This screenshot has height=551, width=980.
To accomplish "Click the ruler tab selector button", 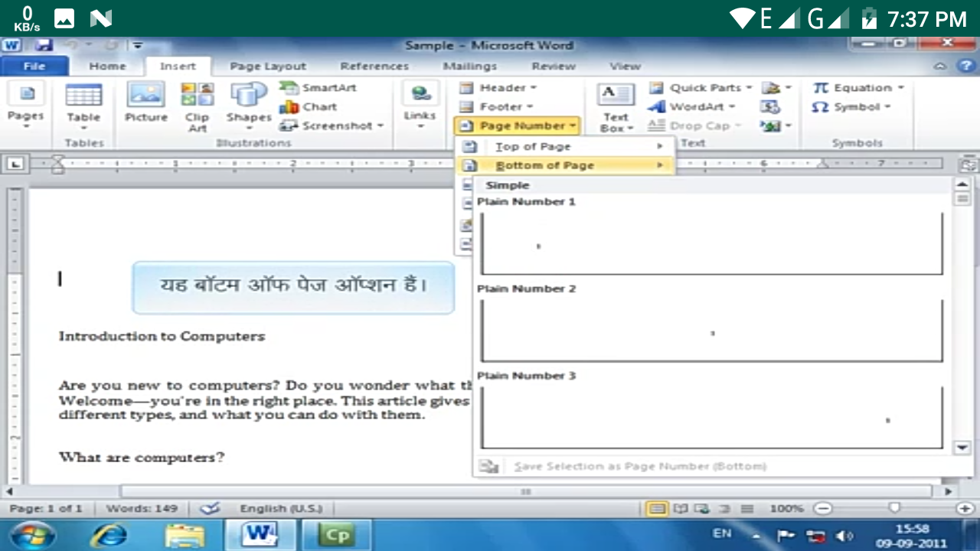I will pyautogui.click(x=17, y=163).
